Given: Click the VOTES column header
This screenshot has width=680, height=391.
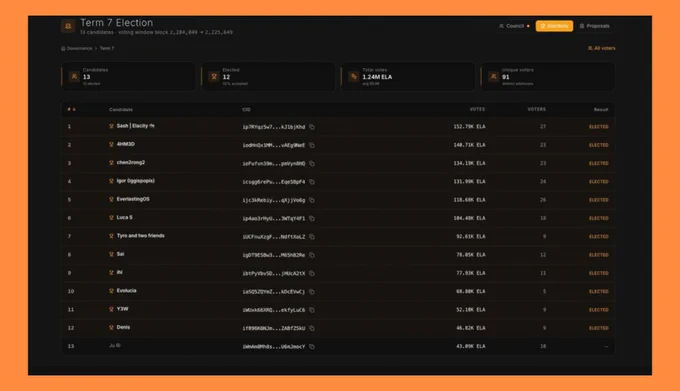Looking at the screenshot, I should click(x=477, y=109).
